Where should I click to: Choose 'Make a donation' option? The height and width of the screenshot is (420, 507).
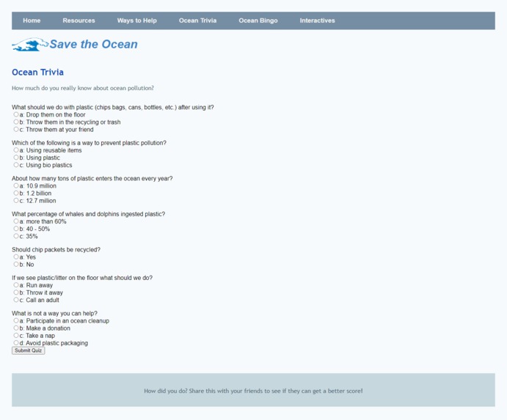tap(16, 328)
